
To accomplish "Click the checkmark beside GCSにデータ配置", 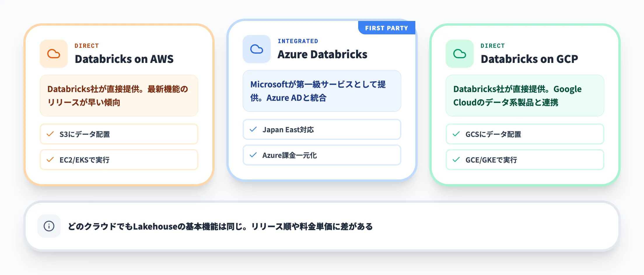I will point(456,134).
